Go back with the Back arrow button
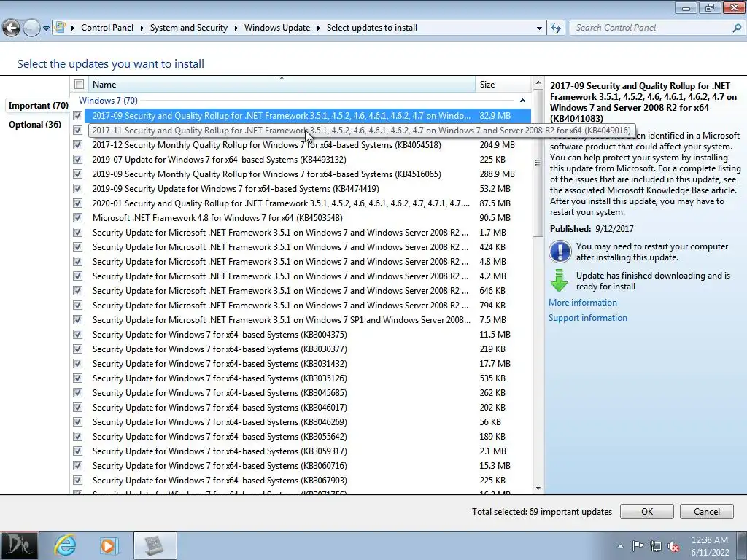The image size is (747, 560). coord(11,28)
